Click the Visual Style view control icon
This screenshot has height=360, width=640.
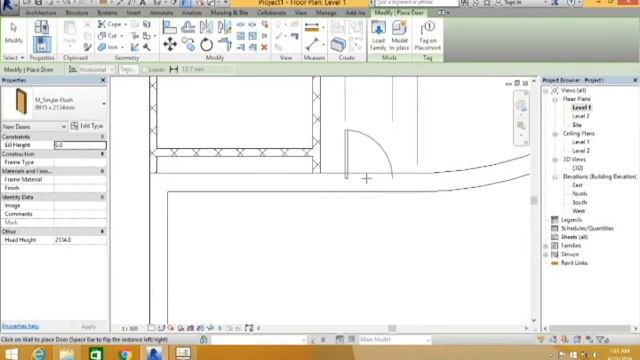click(161, 328)
